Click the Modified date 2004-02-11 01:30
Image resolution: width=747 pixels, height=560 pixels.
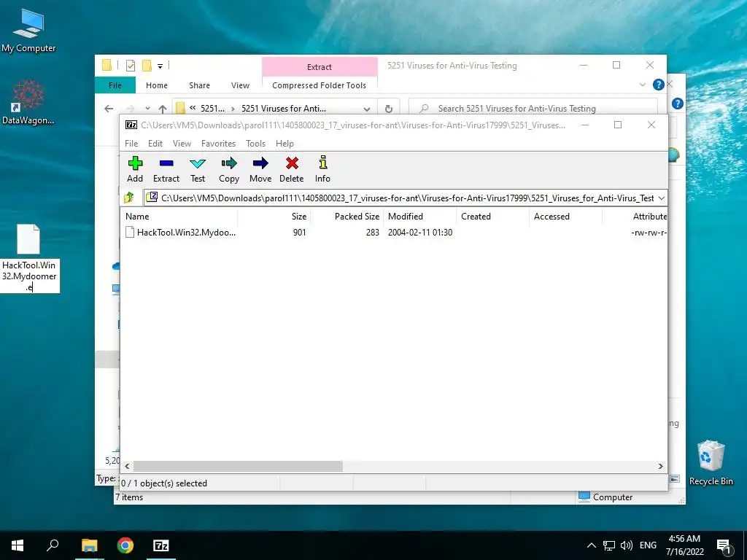420,233
